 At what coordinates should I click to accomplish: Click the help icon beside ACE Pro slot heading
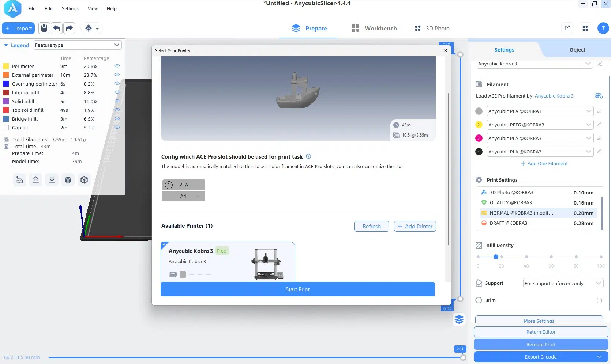coord(308,156)
